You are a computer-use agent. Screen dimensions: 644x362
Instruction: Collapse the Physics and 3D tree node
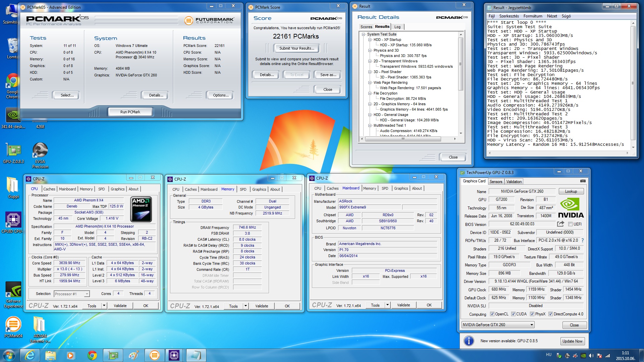(x=370, y=50)
